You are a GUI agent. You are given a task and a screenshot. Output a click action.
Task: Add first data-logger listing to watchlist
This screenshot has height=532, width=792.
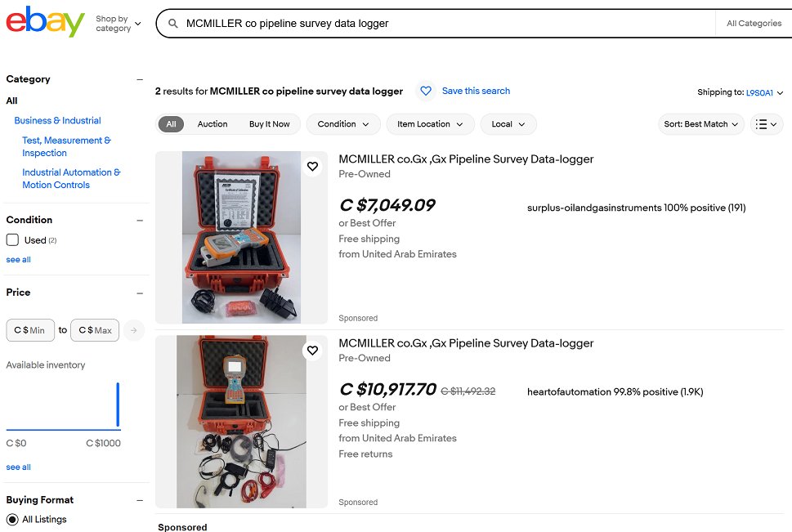[313, 166]
